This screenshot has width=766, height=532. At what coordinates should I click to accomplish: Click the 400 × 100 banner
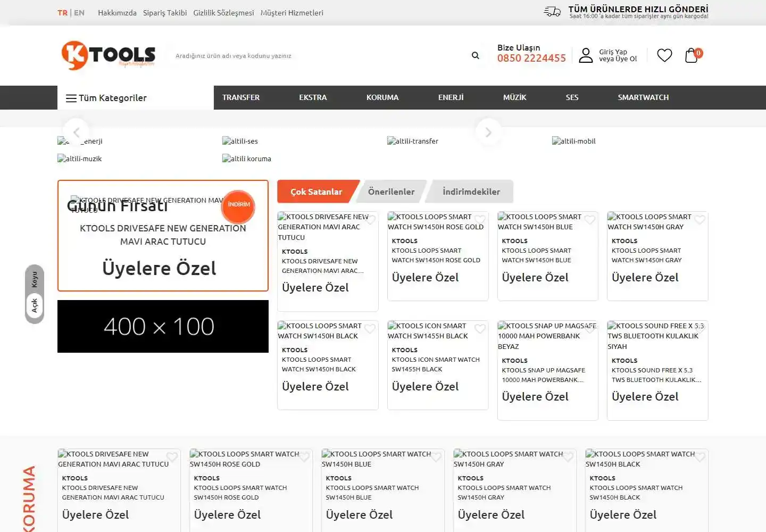(163, 326)
